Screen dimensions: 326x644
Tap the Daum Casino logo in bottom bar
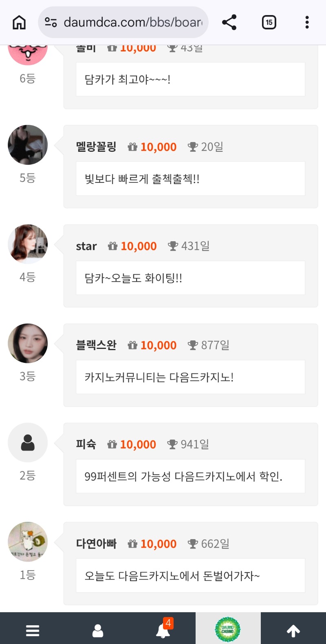click(228, 630)
